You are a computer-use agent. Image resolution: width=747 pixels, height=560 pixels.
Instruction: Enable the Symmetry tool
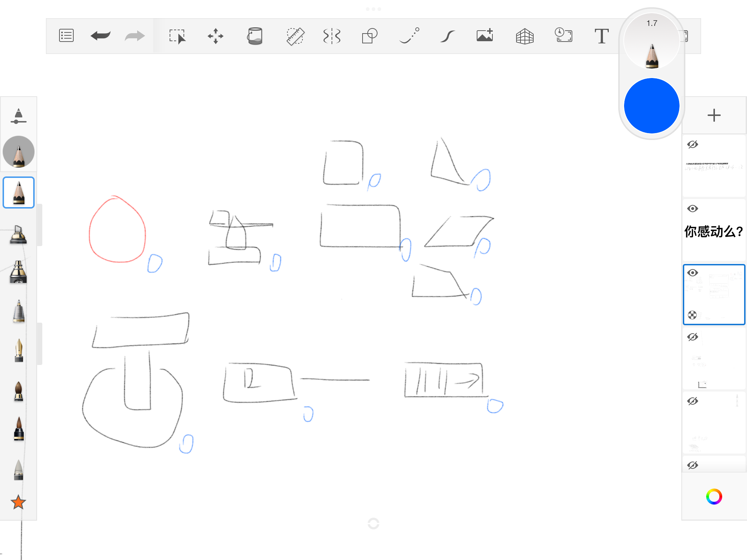tap(332, 36)
